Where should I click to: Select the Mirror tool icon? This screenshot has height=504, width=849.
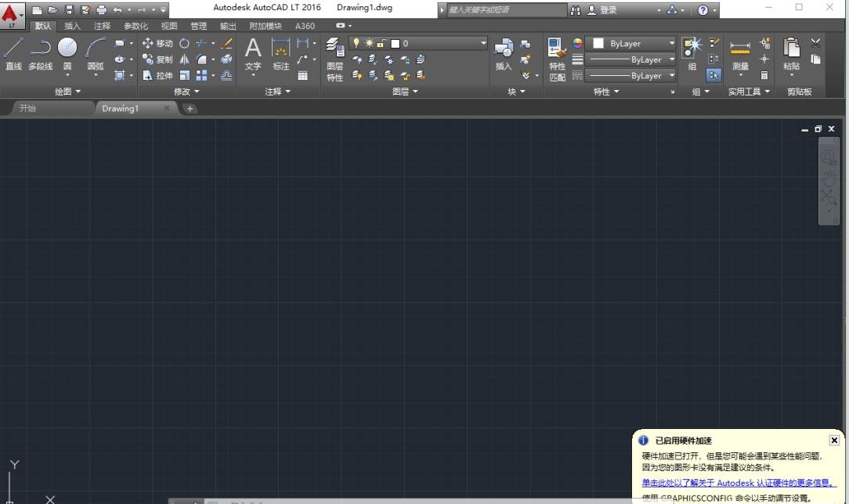click(x=184, y=59)
